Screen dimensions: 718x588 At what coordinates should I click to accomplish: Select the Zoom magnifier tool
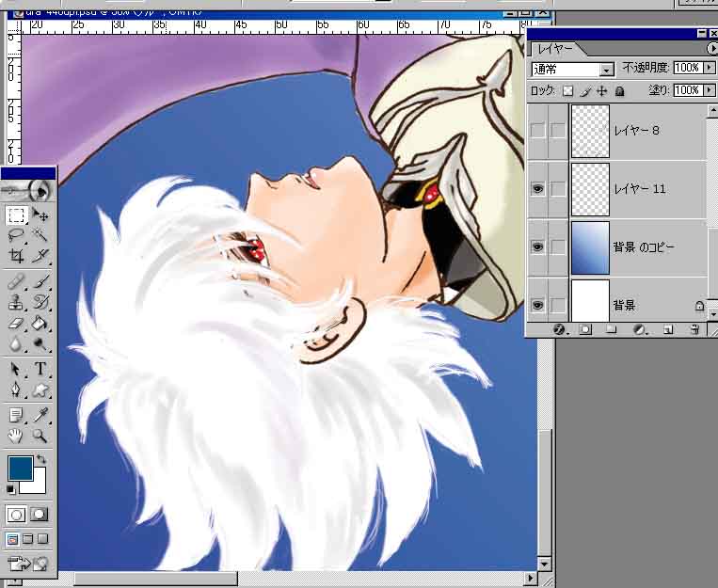(40, 436)
